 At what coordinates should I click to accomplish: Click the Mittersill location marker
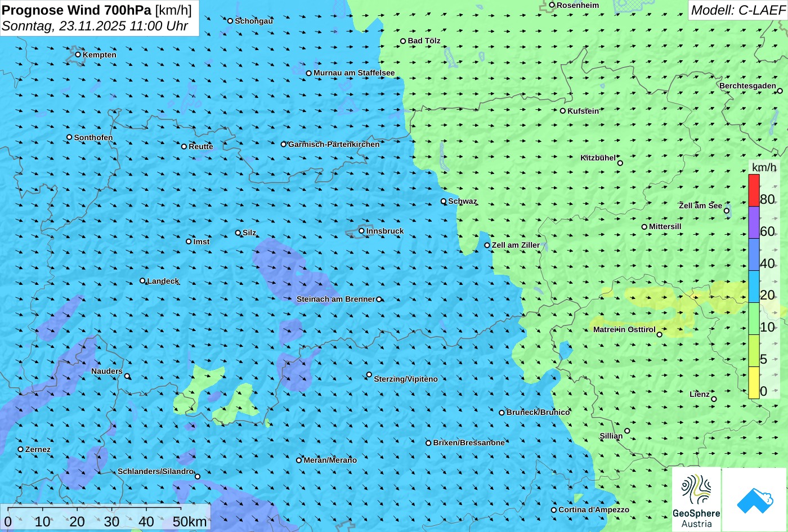(x=644, y=227)
